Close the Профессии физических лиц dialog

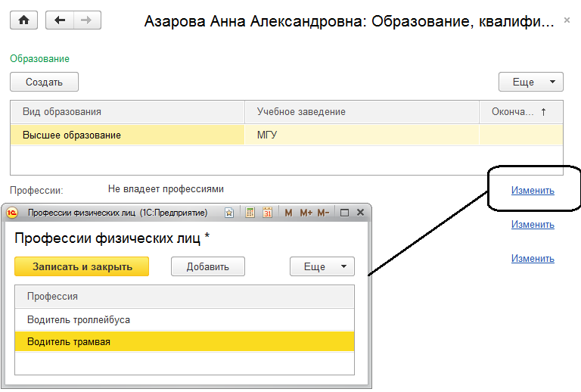pos(361,213)
